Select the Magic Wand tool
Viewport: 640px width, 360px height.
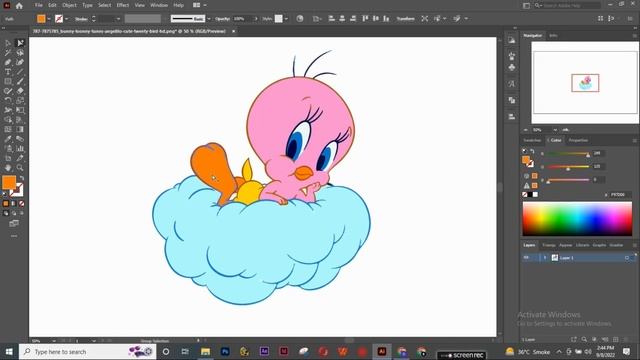(x=8, y=53)
